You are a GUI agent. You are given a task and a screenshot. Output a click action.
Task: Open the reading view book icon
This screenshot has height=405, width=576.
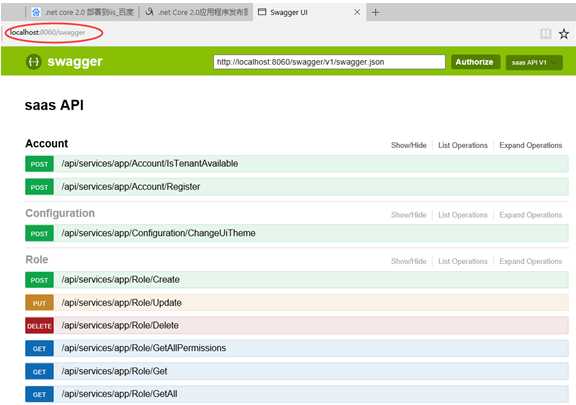[x=546, y=34]
